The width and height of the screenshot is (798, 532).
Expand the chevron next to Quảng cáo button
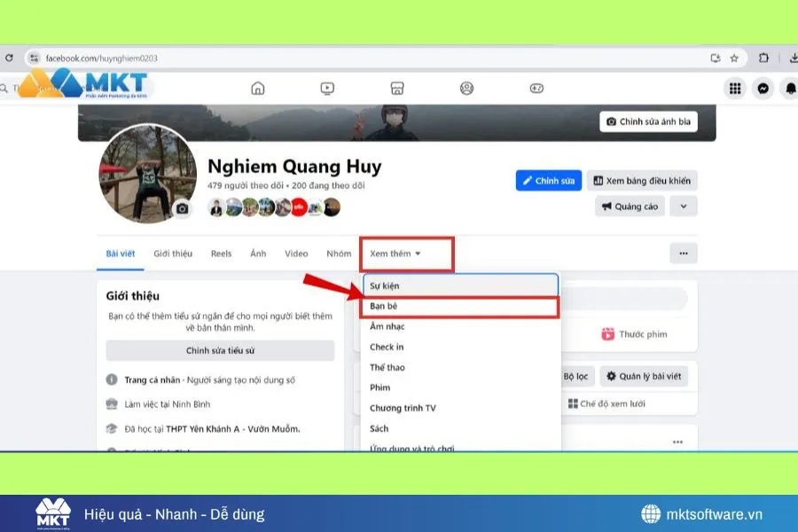683,206
